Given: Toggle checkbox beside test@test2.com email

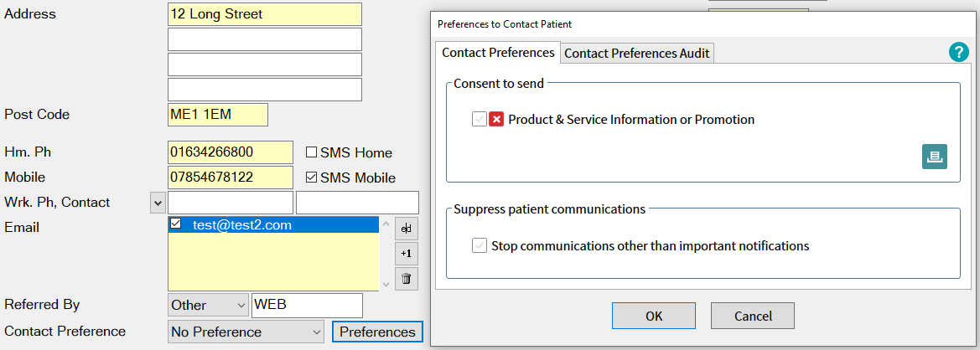Looking at the screenshot, I should coord(176,224).
